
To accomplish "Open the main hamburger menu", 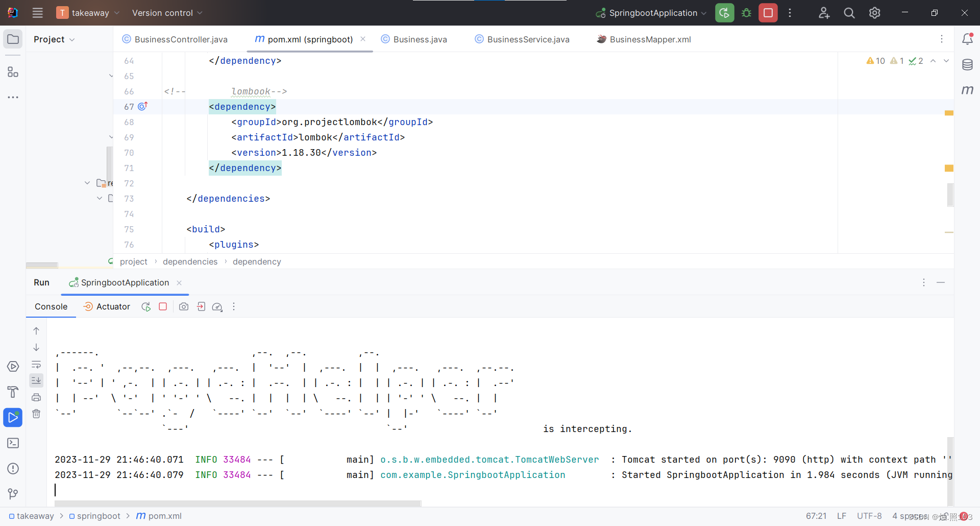I will click(x=38, y=13).
